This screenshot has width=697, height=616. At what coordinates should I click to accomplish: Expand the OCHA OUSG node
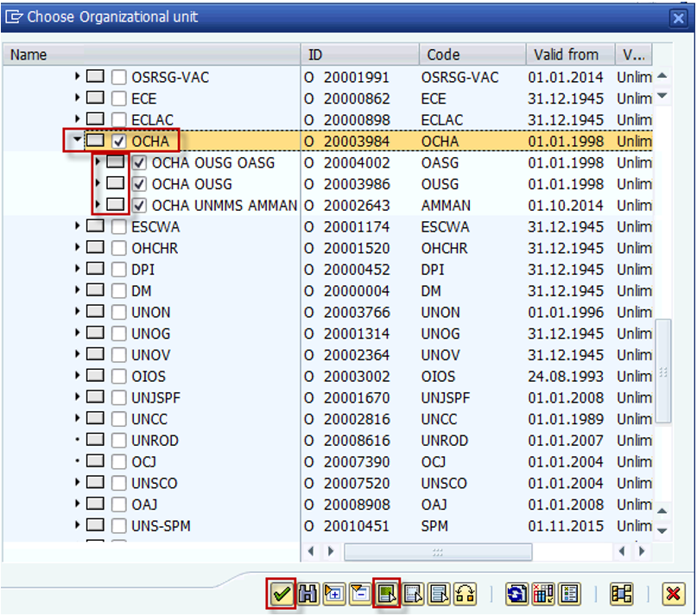pyautogui.click(x=98, y=183)
